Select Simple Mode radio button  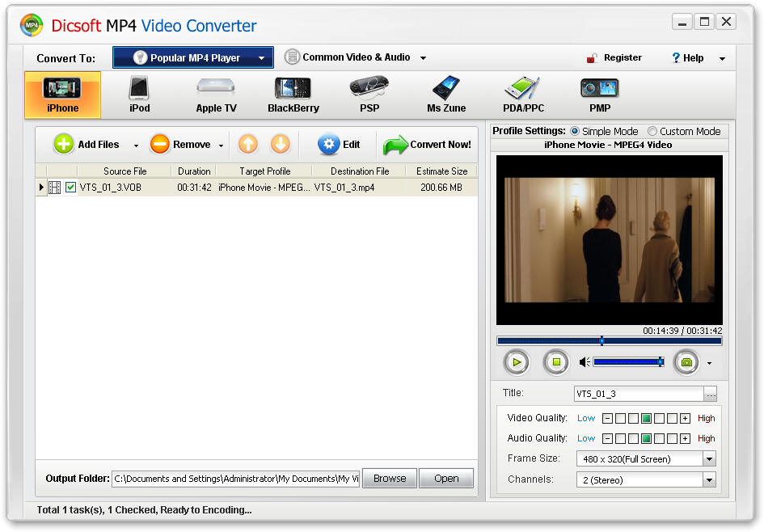[575, 131]
